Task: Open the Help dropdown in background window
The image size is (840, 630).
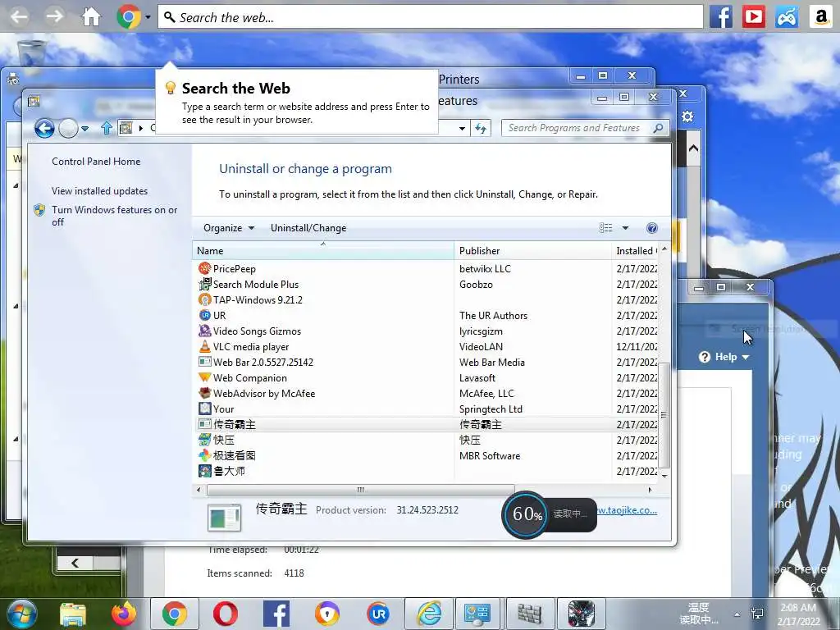Action: (724, 357)
